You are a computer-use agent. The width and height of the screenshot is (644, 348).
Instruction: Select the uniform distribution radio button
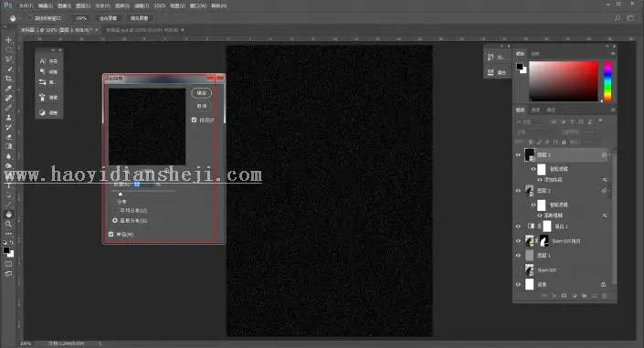(115, 210)
